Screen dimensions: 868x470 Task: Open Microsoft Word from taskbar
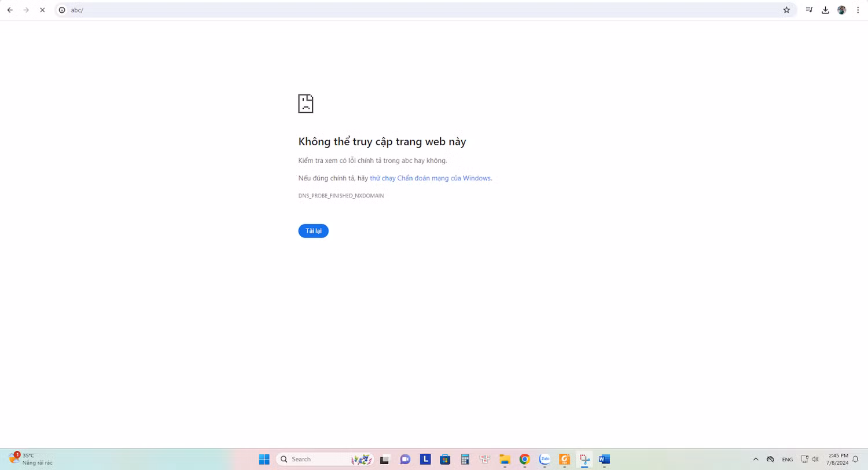pos(604,459)
